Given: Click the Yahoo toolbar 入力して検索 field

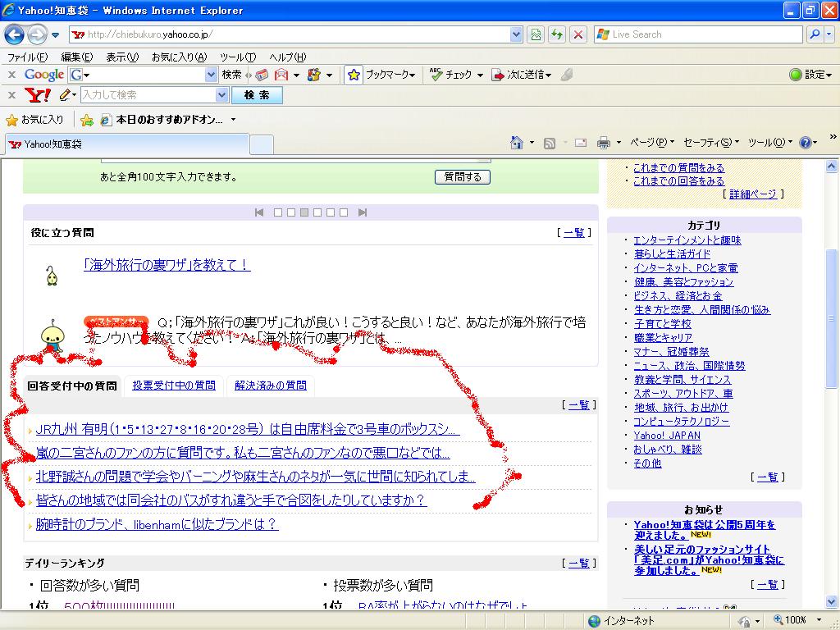Looking at the screenshot, I should click(149, 95).
